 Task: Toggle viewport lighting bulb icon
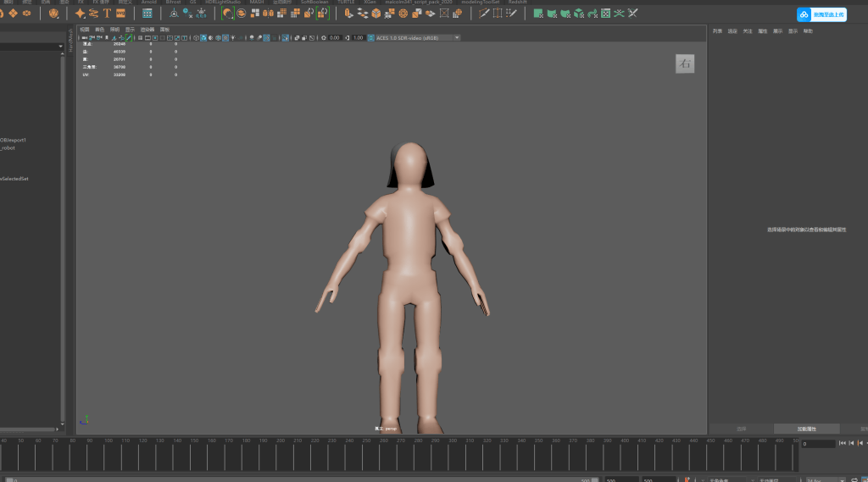click(232, 38)
